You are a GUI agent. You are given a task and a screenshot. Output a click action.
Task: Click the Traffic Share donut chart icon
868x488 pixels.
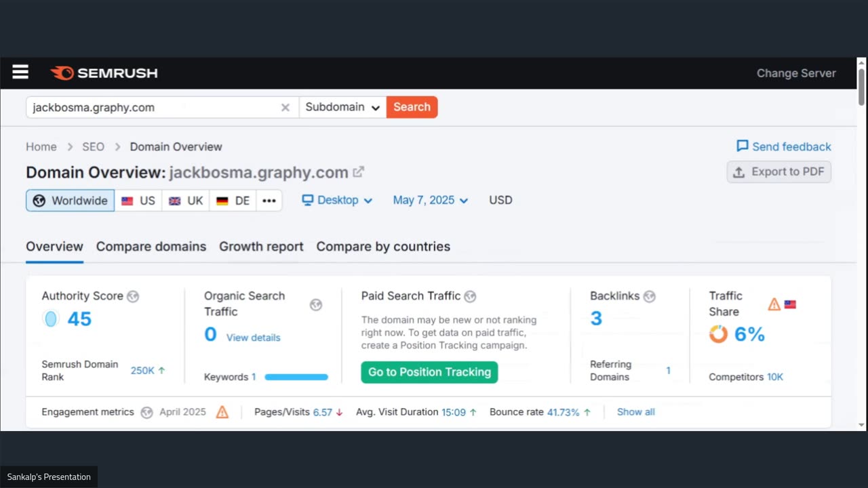tap(718, 334)
